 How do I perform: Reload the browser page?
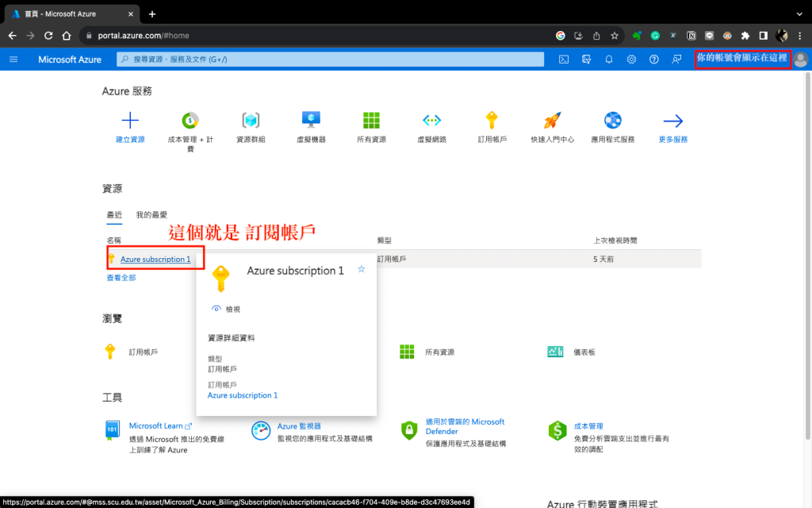pos(48,36)
